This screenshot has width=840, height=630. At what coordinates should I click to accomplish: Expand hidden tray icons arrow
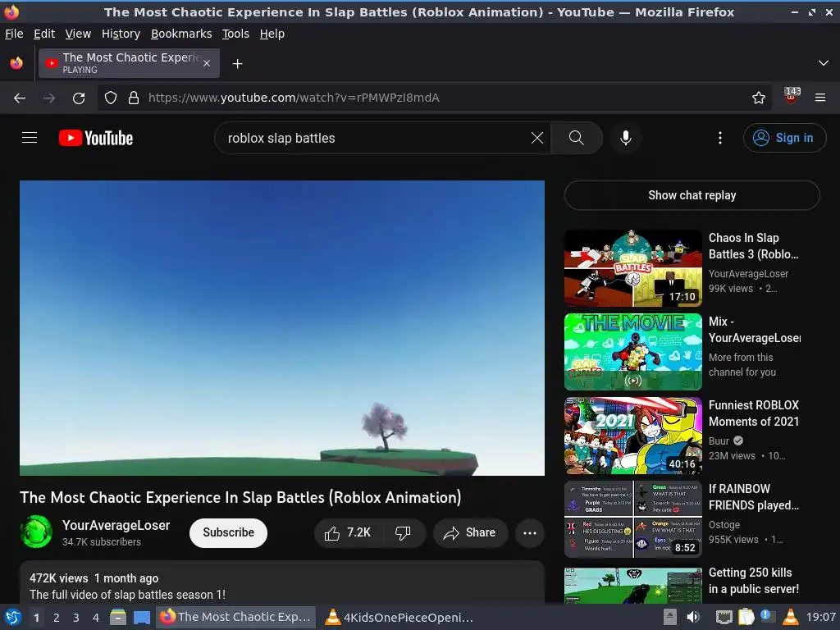(669, 617)
